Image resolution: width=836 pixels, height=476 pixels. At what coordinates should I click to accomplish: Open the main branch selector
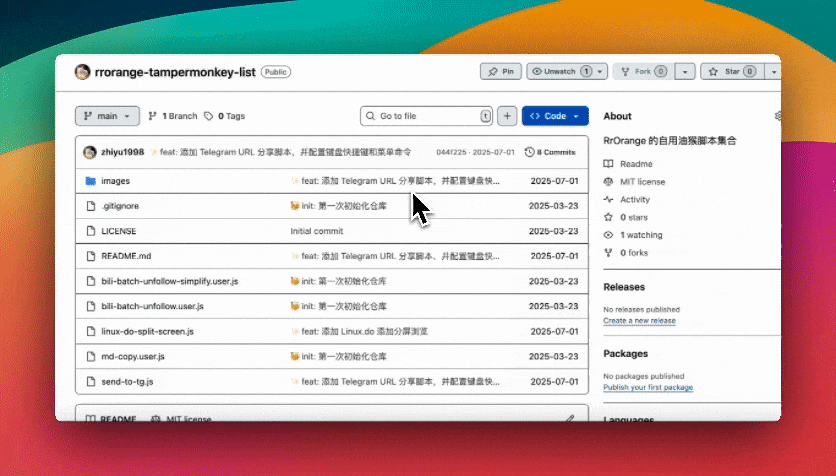pyautogui.click(x=107, y=116)
